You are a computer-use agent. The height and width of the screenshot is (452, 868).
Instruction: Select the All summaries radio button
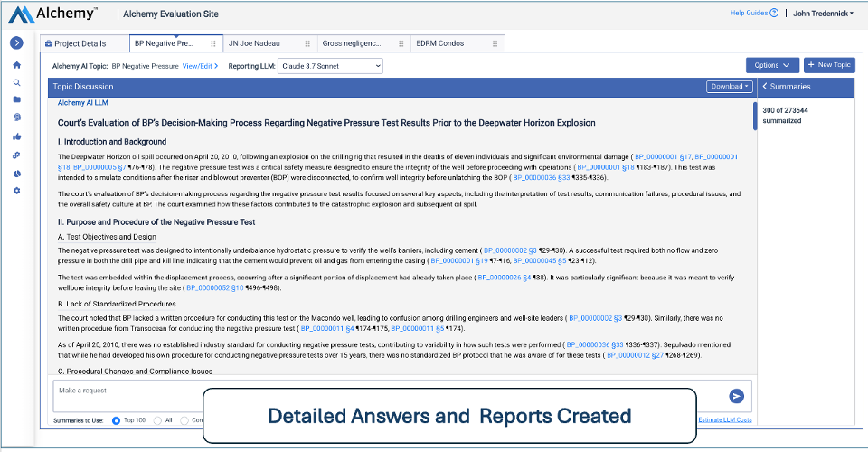click(x=157, y=420)
